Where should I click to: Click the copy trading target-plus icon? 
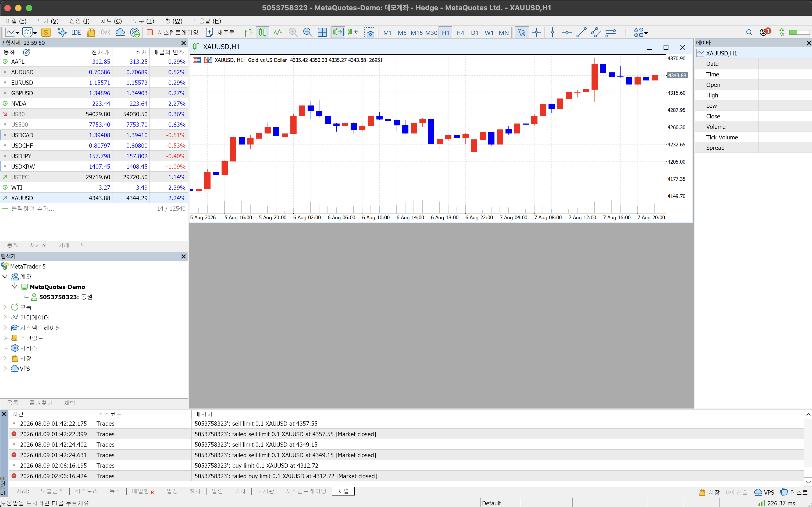(x=135, y=33)
